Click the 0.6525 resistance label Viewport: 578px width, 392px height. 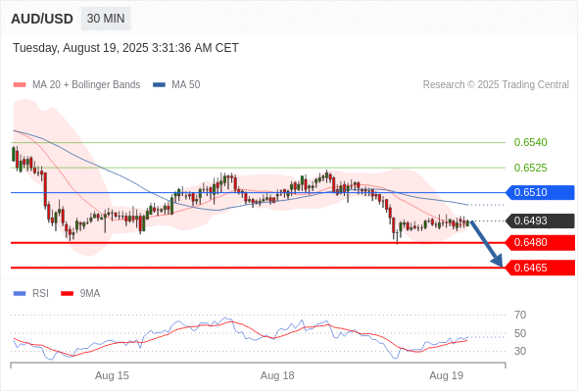[530, 168]
